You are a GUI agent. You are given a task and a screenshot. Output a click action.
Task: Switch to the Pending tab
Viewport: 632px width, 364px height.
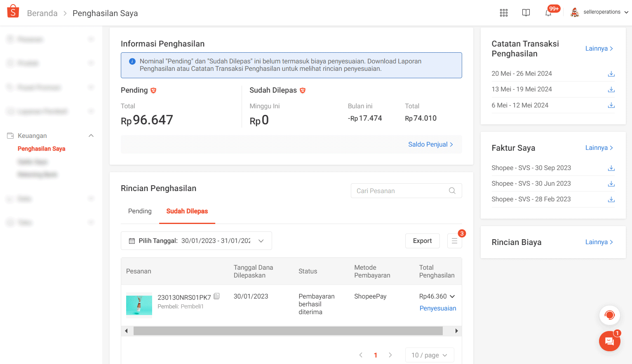tap(140, 211)
